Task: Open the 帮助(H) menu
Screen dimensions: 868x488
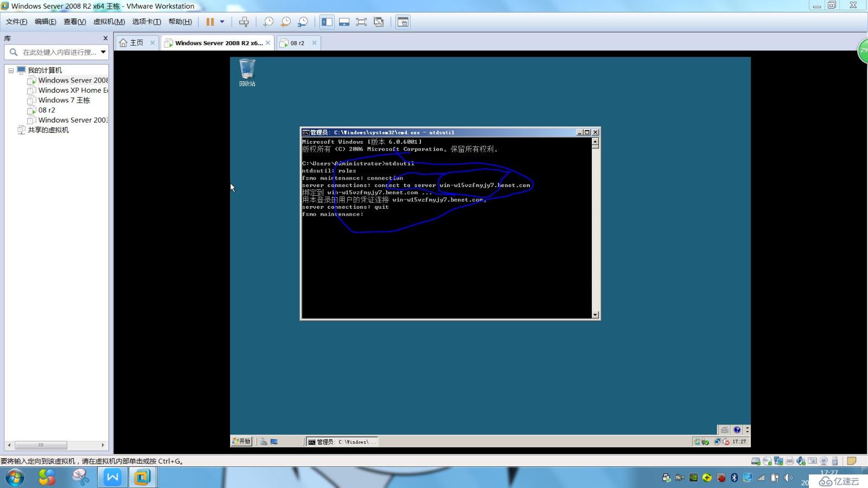Action: click(180, 22)
